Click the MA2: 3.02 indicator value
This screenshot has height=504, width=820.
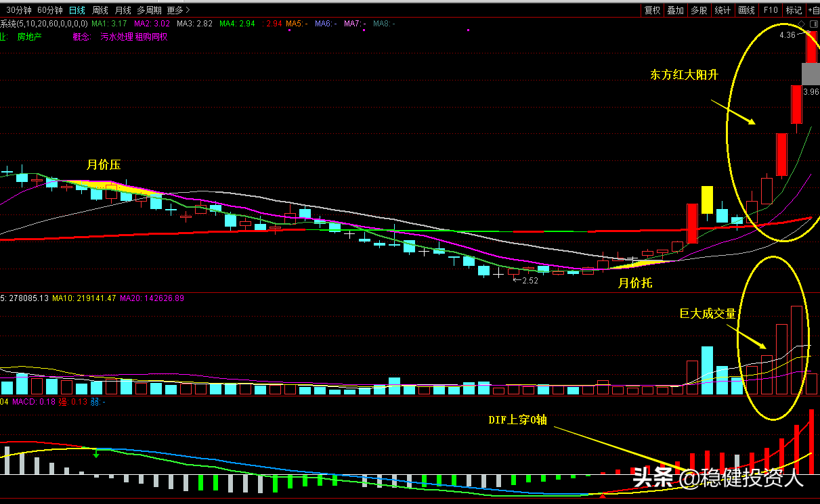coord(152,24)
